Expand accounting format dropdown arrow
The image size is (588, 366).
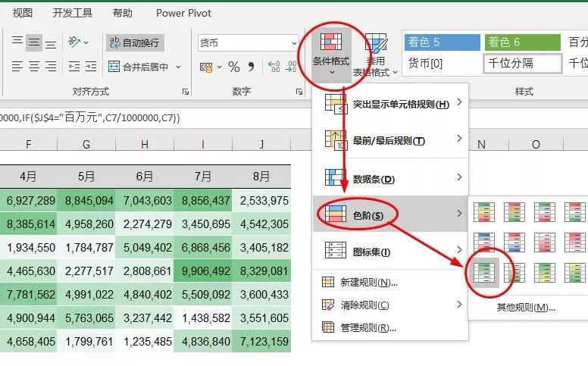tap(220, 67)
